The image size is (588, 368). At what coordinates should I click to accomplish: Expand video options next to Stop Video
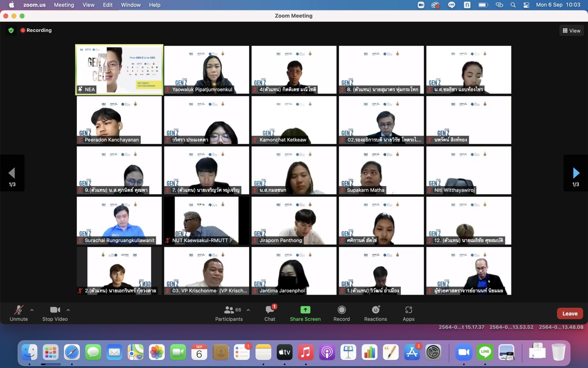coord(68,310)
